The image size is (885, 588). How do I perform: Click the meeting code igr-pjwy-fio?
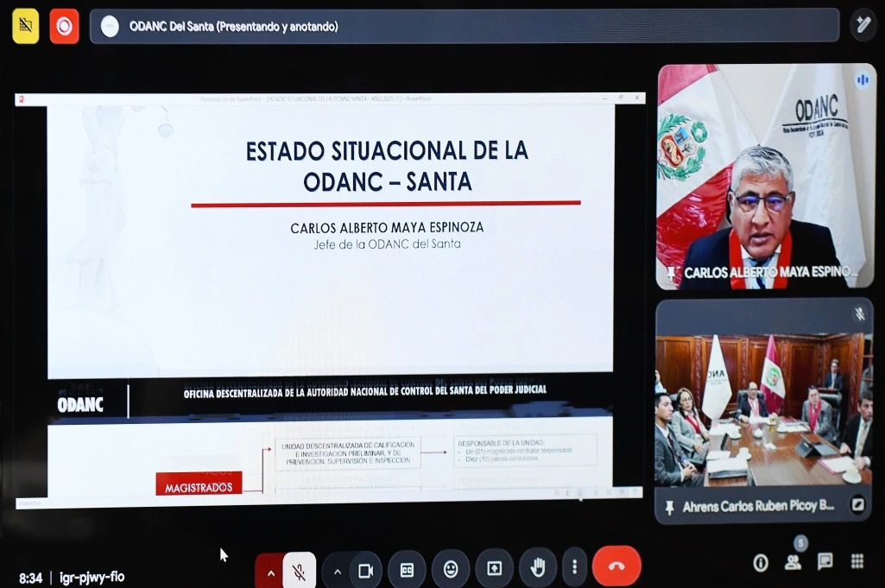(x=92, y=578)
